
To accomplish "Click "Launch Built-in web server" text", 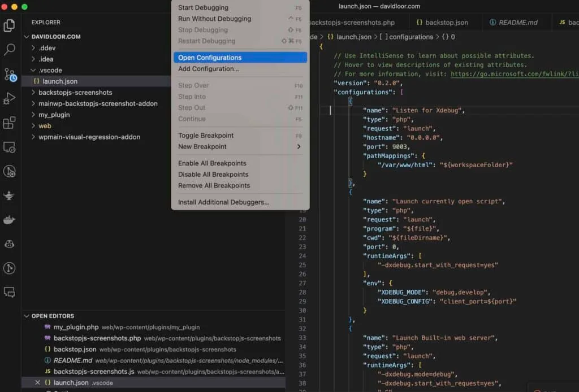I will tap(443, 338).
